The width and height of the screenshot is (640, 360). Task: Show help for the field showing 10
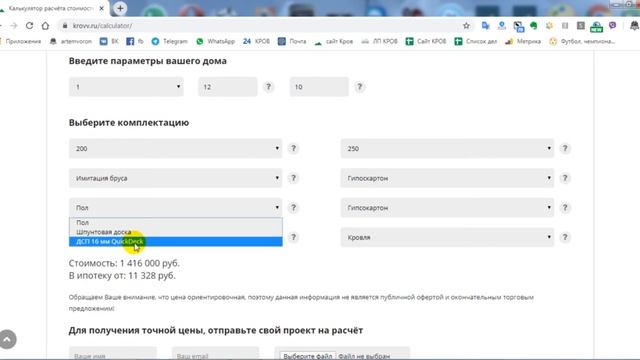360,87
